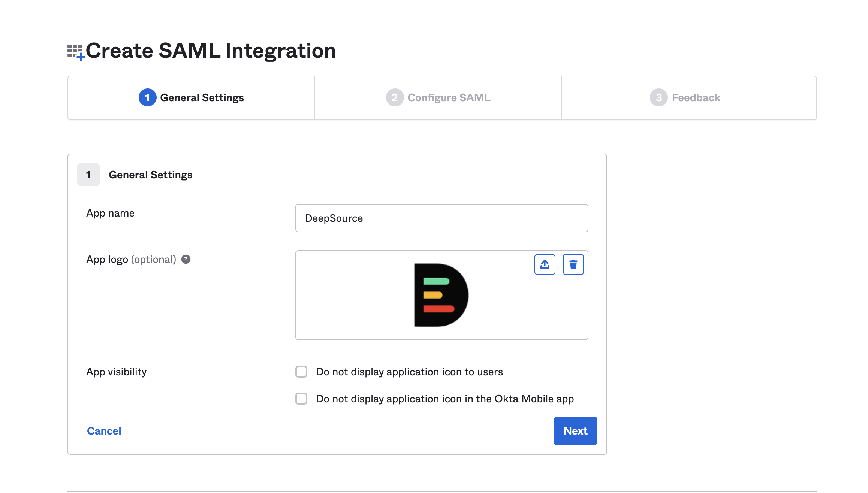Click the grey step 2 circle

395,97
